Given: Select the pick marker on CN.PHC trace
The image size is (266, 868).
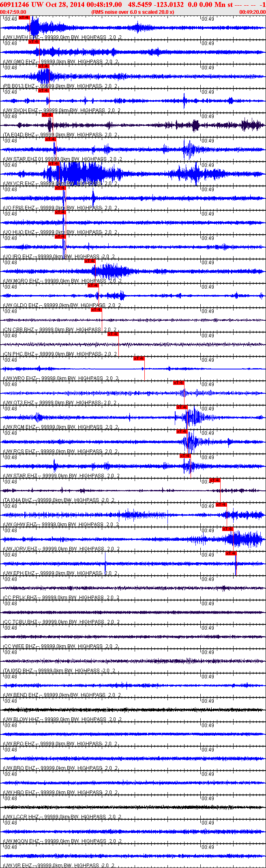Looking at the screenshot, I should pyautogui.click(x=113, y=334).
